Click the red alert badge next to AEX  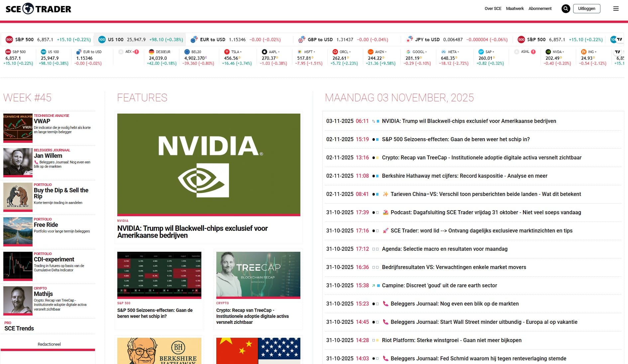(x=136, y=51)
